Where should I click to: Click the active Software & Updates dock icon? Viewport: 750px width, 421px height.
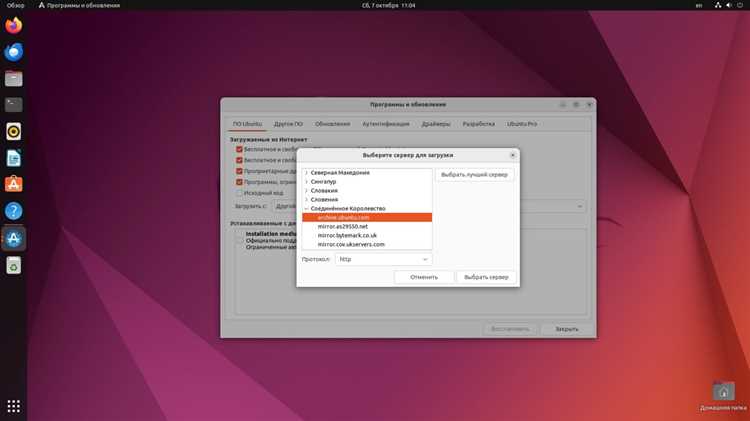(13, 238)
